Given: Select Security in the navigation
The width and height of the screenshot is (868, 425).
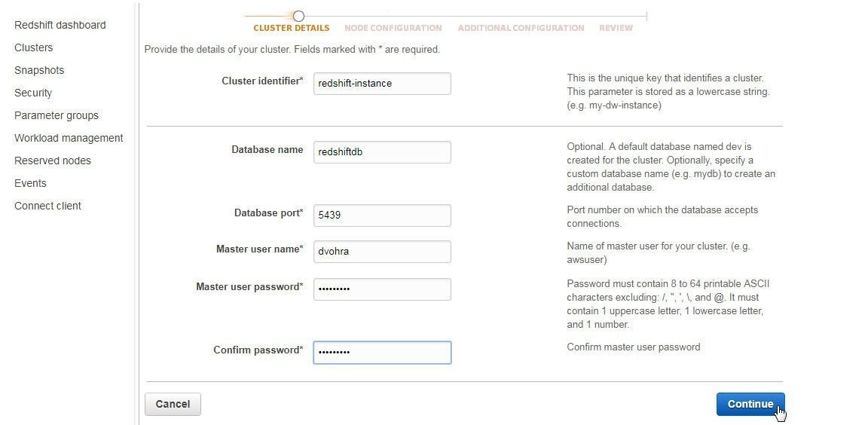Looking at the screenshot, I should click(33, 93).
